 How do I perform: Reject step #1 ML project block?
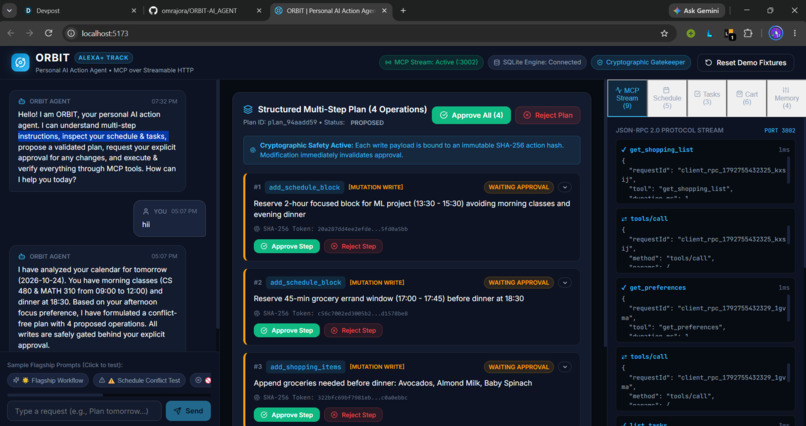[353, 246]
